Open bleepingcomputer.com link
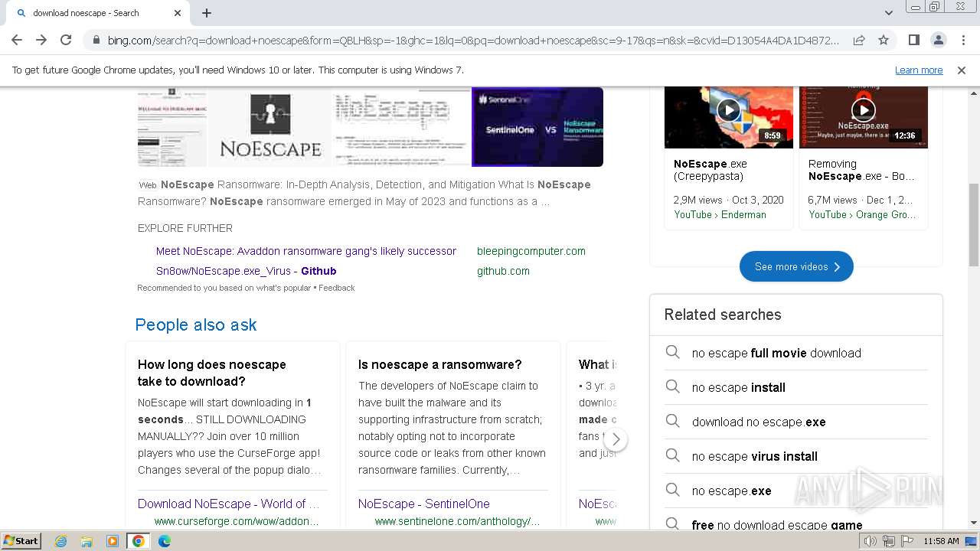 [x=531, y=251]
